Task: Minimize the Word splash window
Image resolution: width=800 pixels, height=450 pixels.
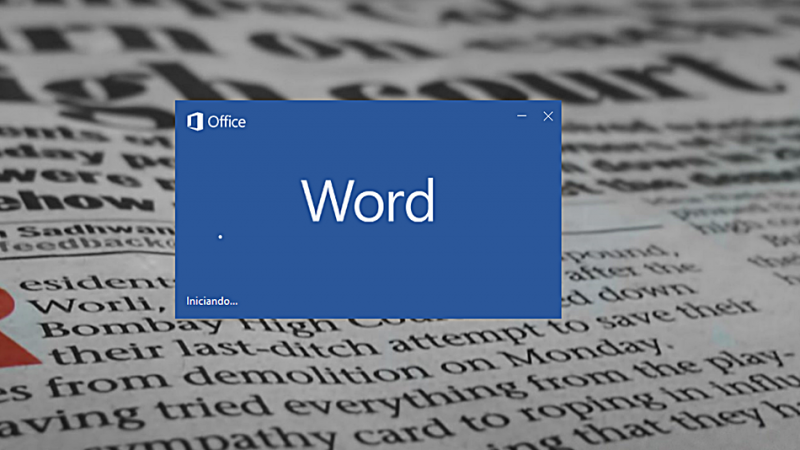Action: pos(521,116)
